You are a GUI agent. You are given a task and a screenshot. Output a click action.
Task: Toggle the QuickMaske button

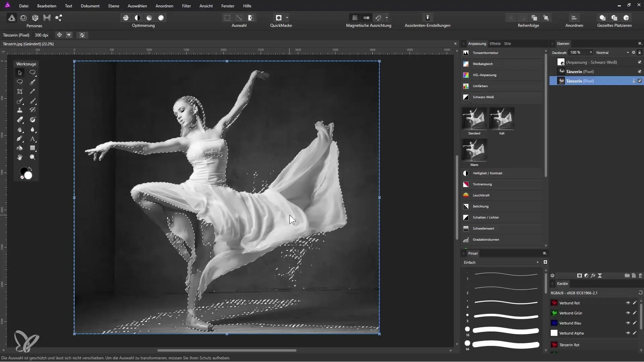279,18
